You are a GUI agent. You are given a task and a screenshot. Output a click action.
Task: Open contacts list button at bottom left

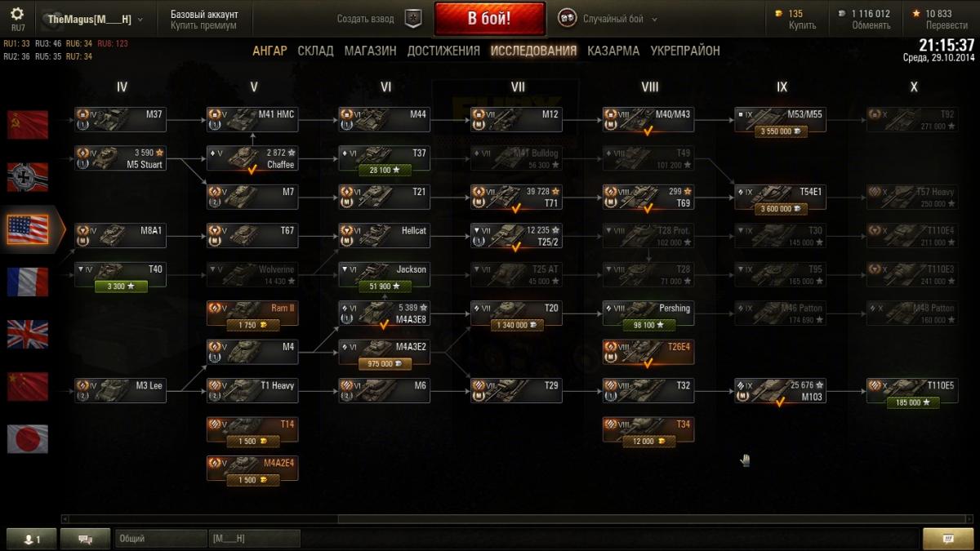[x=31, y=539]
